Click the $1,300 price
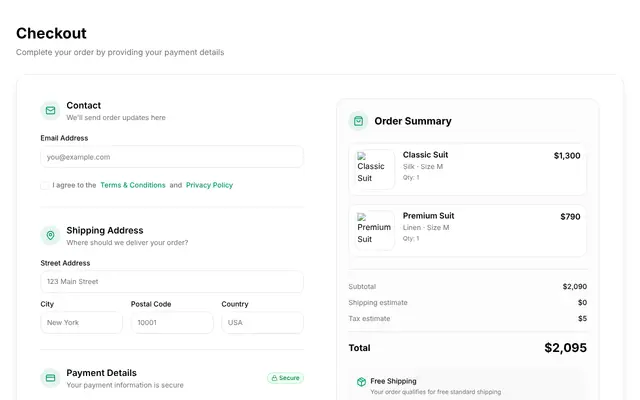 567,156
